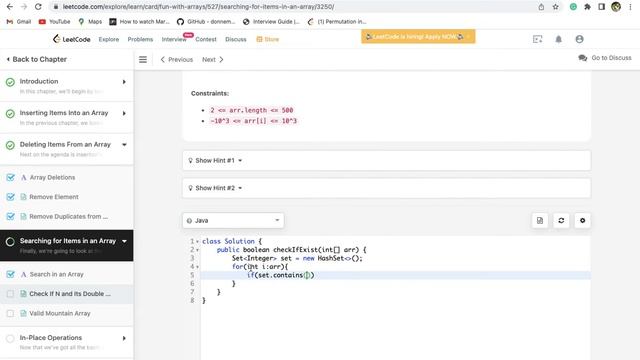640x360 pixels.
Task: Open the GitHub bookmark
Action: click(x=206, y=22)
